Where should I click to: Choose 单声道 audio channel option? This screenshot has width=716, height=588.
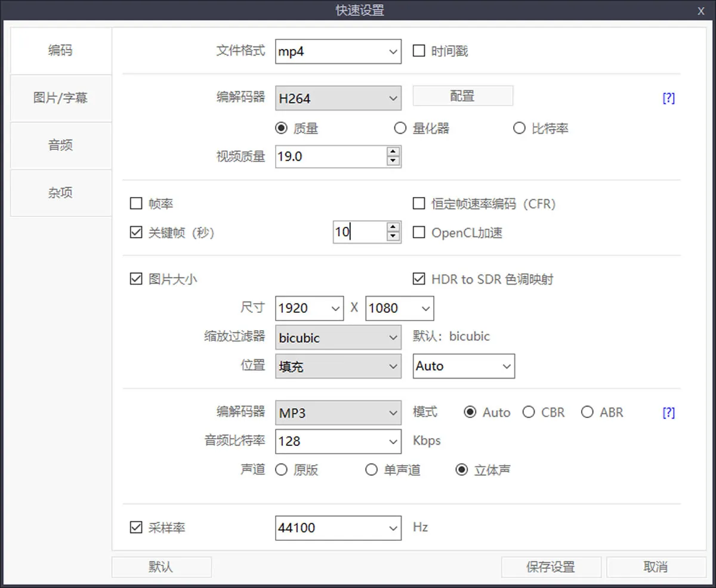coord(372,470)
